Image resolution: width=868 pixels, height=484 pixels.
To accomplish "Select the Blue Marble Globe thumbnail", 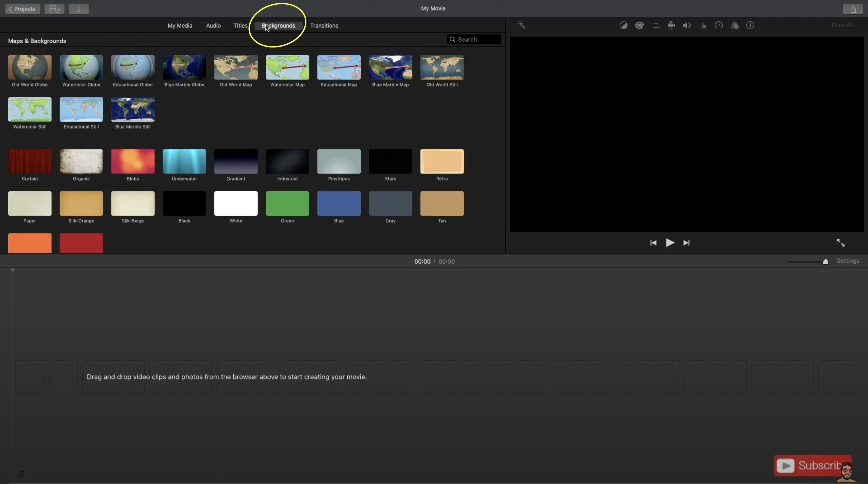I will [184, 67].
